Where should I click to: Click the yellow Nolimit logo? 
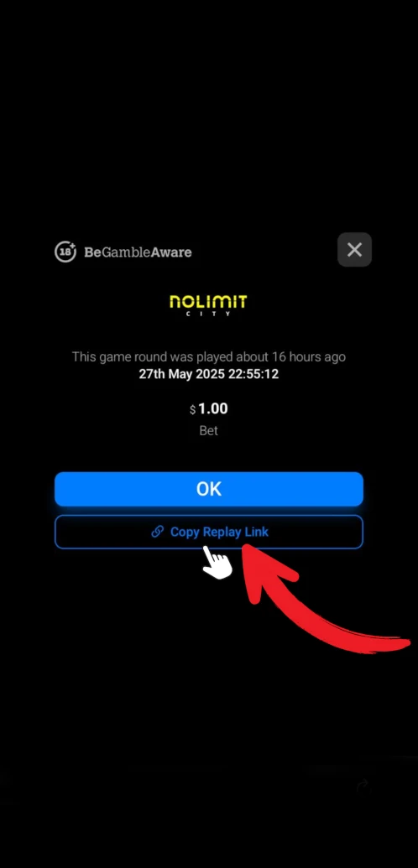click(x=208, y=302)
